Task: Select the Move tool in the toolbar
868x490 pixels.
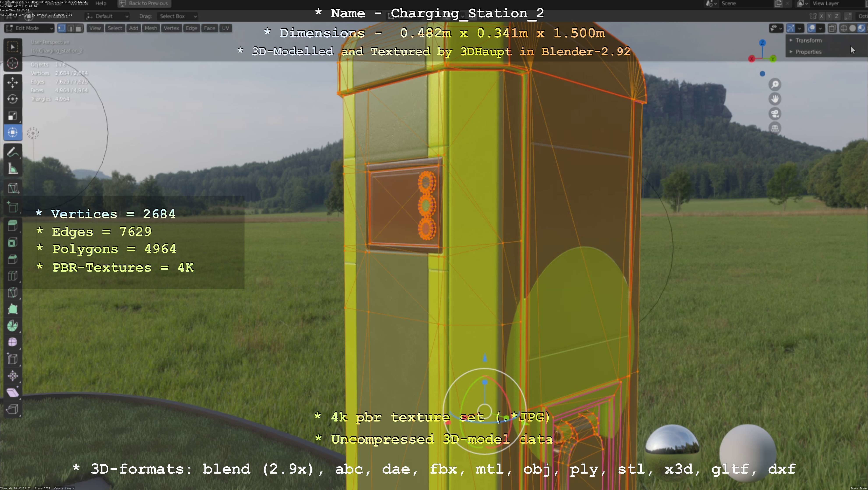Action: click(x=13, y=83)
